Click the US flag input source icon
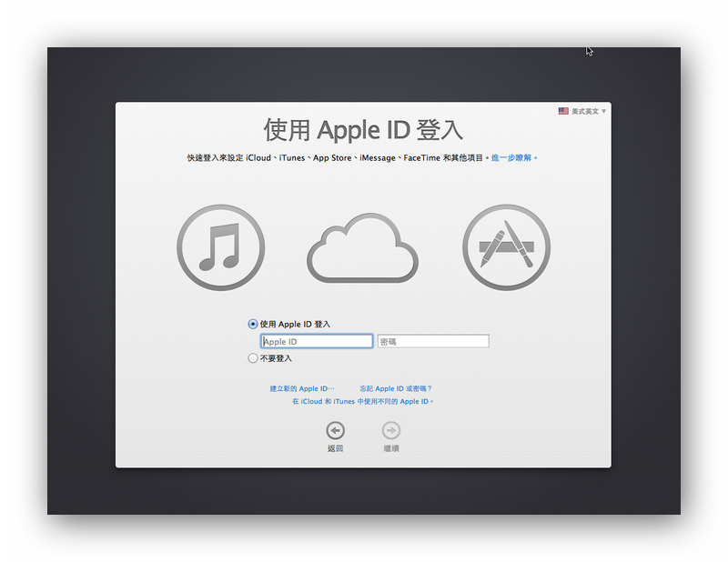The height and width of the screenshot is (562, 728). coord(563,111)
